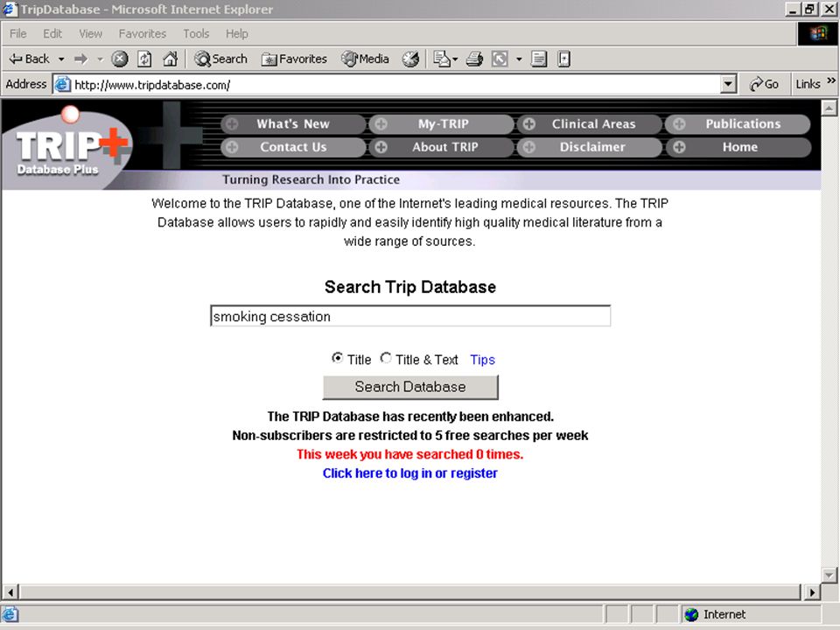The width and height of the screenshot is (840, 630).
Task: Click the Windows logo throbber
Action: click(x=817, y=34)
